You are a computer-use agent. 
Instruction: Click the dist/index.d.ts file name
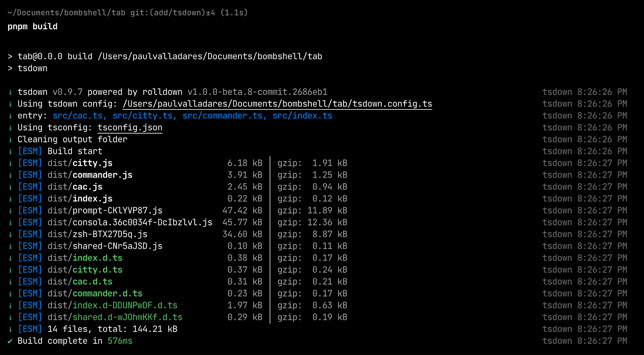(x=85, y=258)
